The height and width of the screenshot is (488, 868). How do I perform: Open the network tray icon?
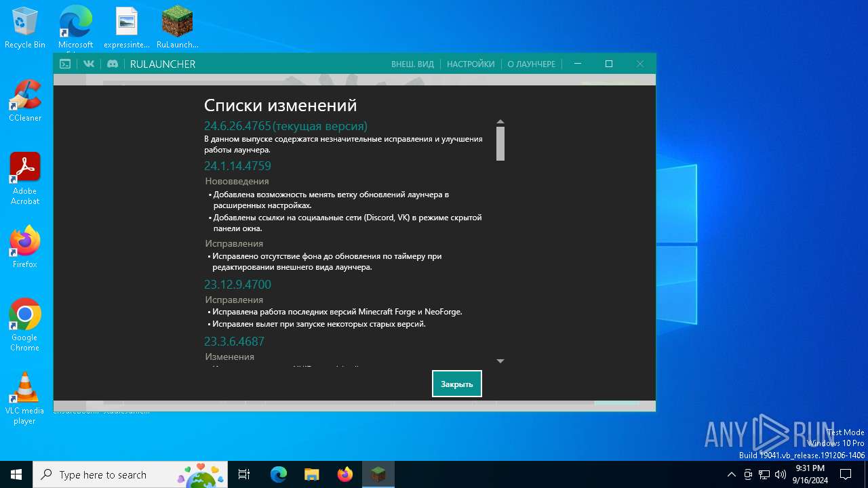764,474
